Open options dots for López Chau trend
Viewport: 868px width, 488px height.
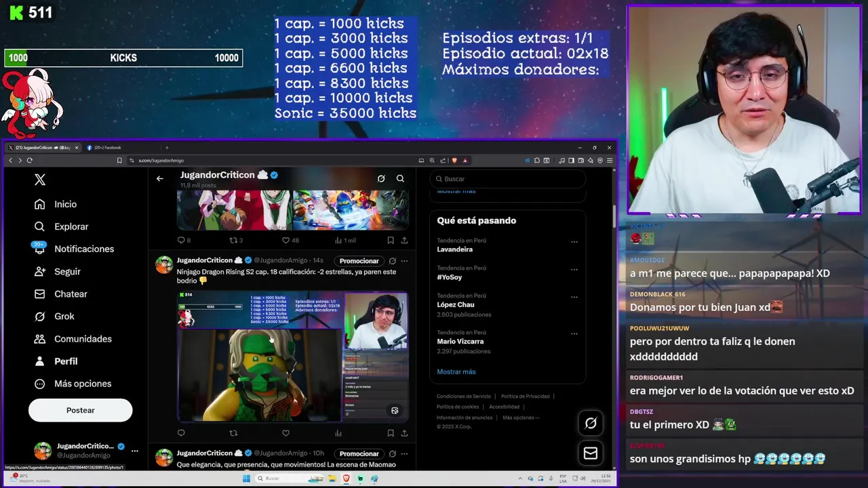click(574, 297)
